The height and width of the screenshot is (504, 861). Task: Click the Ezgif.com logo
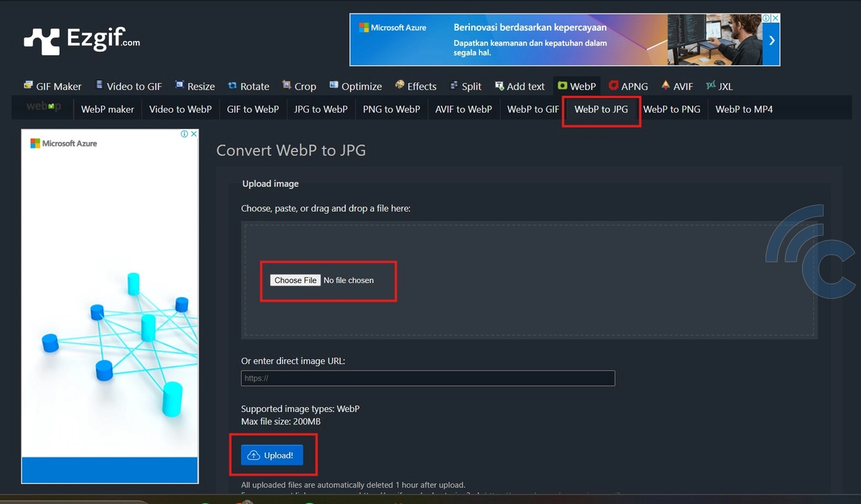point(82,41)
